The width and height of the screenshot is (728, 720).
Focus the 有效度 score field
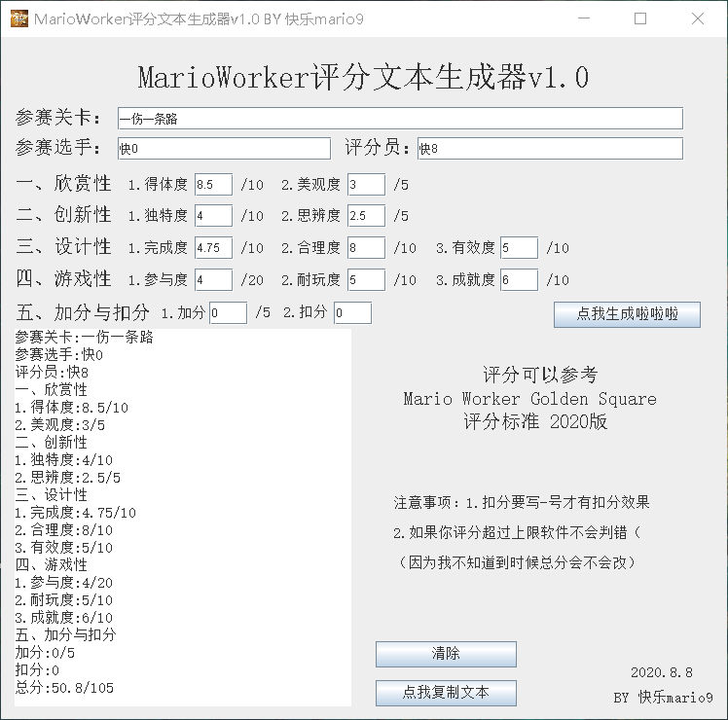coord(519,247)
